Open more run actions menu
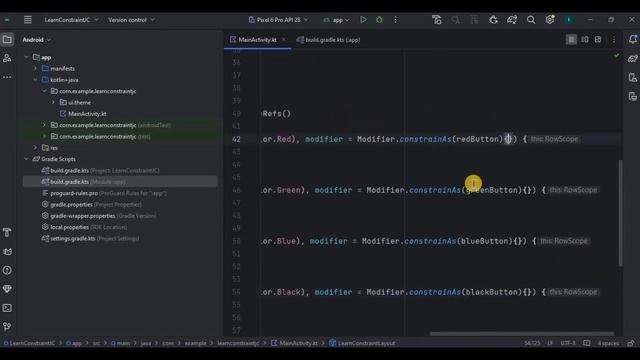The height and width of the screenshot is (360, 640). 395,20
